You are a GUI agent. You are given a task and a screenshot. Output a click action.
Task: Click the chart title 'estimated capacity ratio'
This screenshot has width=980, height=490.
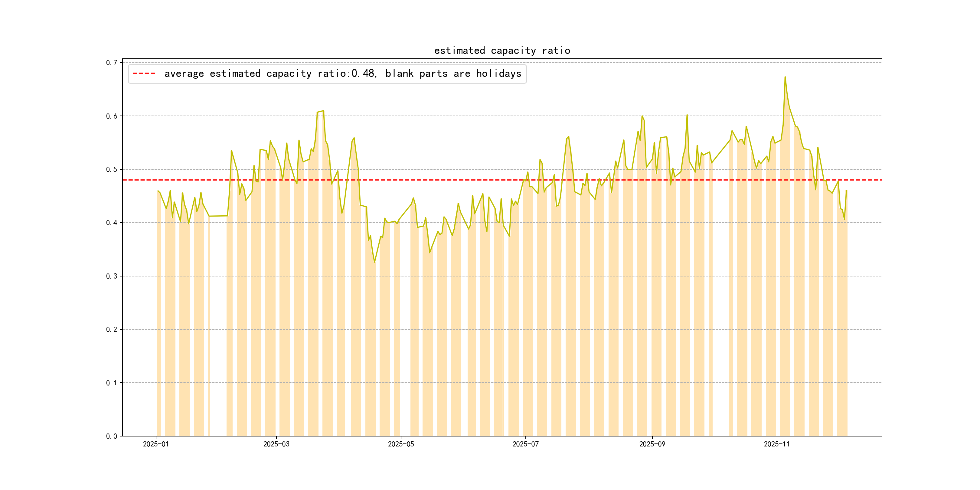pos(502,51)
